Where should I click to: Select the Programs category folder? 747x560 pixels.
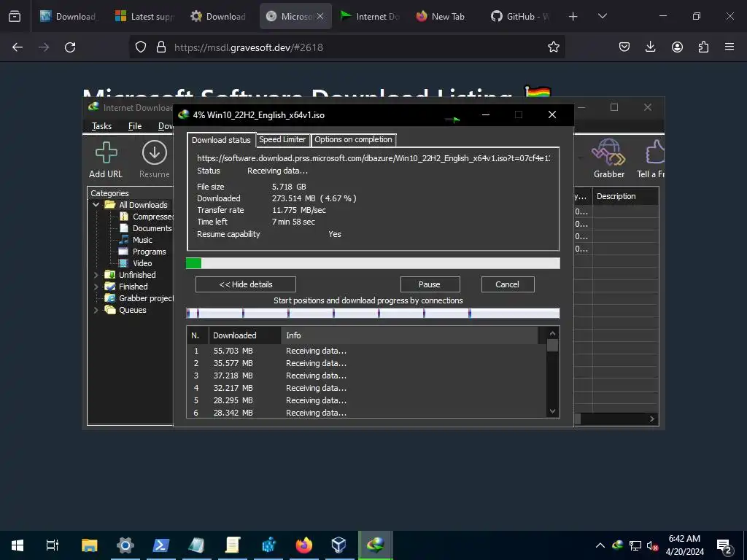[x=144, y=252]
